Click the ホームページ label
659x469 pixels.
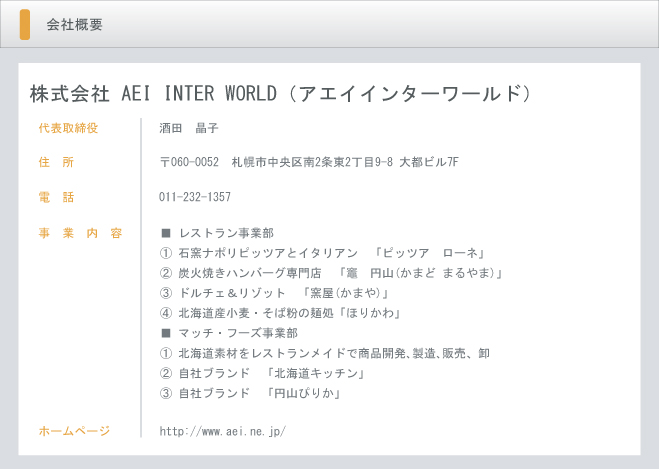pos(74,431)
